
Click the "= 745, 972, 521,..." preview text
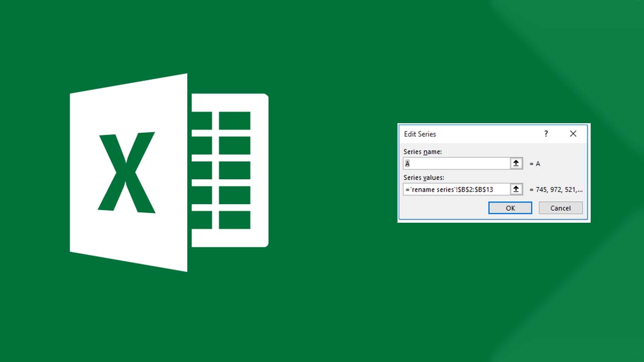556,190
